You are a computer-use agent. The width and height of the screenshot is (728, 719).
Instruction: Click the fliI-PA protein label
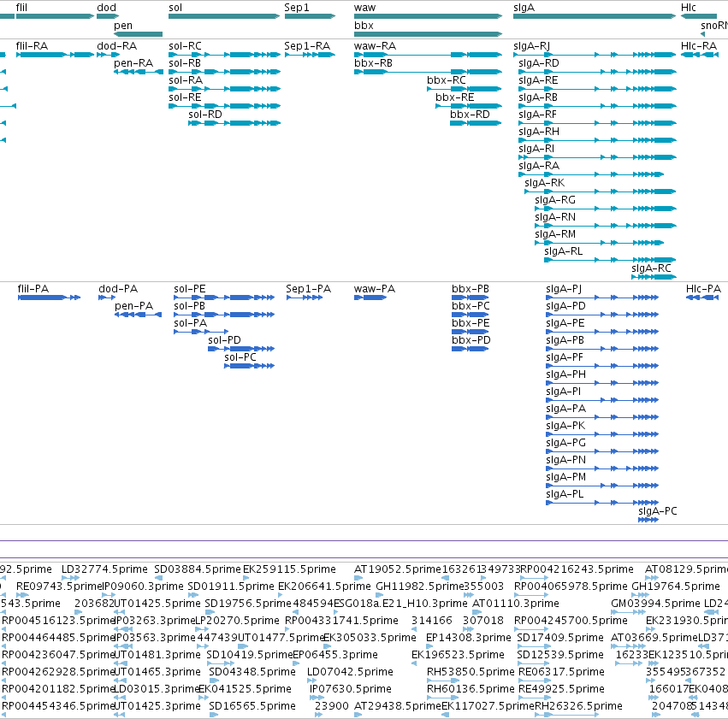(33, 289)
